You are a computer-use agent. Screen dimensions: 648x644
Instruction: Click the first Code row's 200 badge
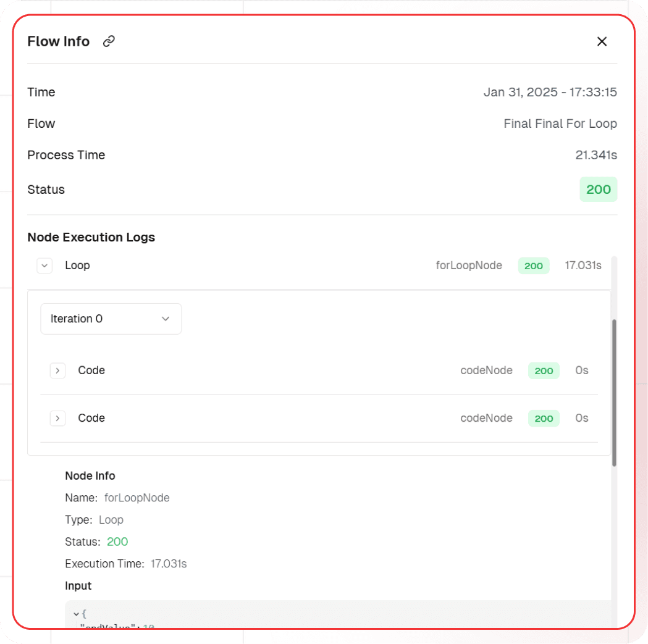tap(544, 370)
